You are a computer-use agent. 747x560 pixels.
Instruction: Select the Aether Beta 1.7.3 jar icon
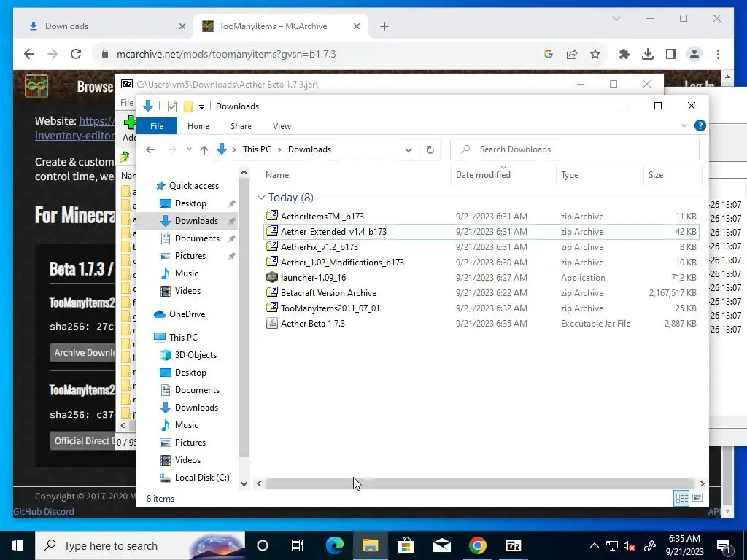(x=272, y=323)
